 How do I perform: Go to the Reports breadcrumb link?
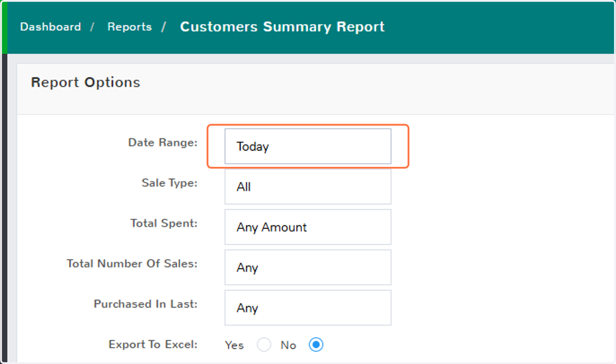129,27
